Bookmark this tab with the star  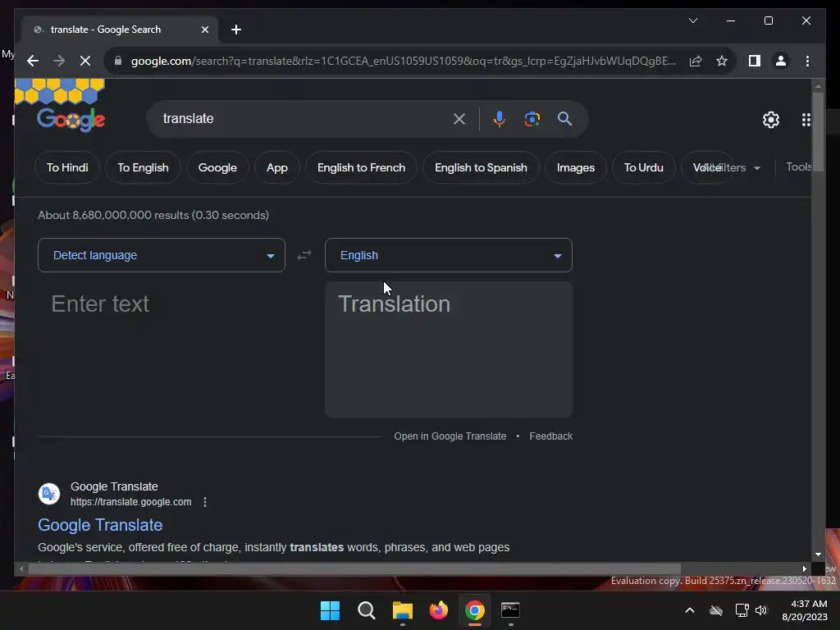722,61
